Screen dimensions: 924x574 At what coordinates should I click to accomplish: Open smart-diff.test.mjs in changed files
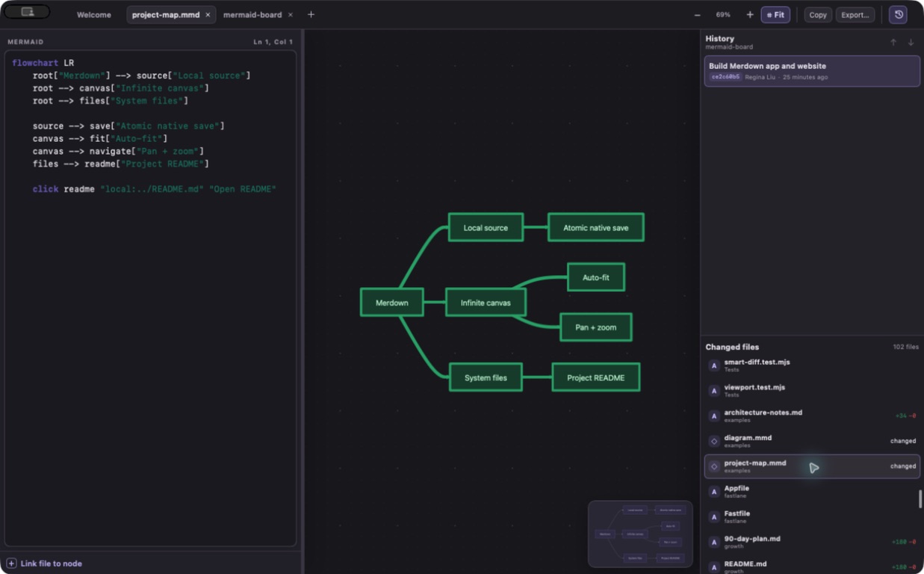[x=812, y=365]
